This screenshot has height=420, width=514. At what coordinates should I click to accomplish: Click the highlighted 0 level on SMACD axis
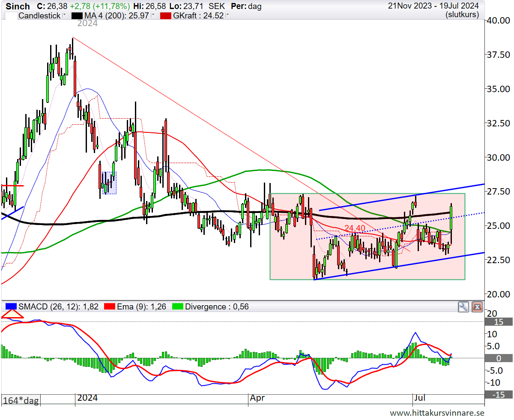499,358
